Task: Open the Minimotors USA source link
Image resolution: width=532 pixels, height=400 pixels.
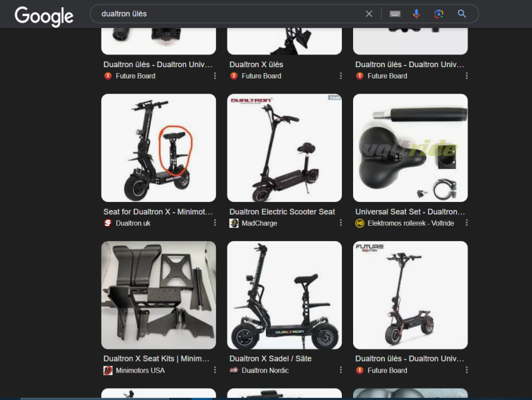Action: point(140,371)
